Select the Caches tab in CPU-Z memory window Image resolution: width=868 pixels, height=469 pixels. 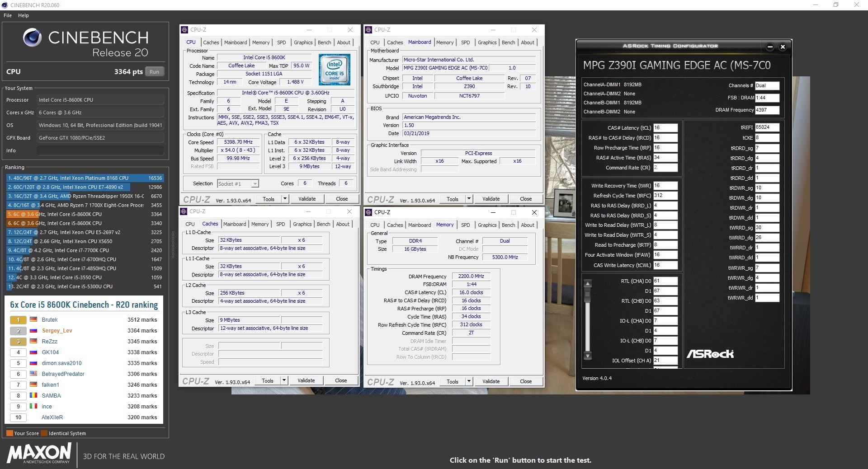(395, 225)
